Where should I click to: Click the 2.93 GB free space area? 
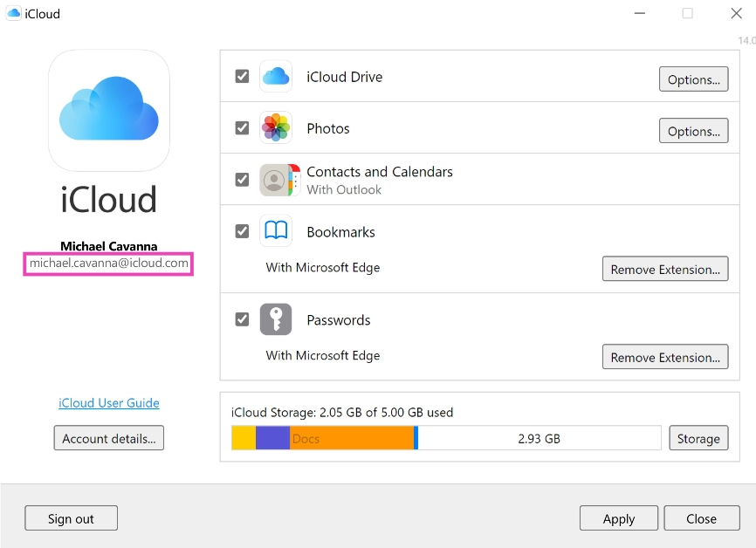tap(539, 438)
